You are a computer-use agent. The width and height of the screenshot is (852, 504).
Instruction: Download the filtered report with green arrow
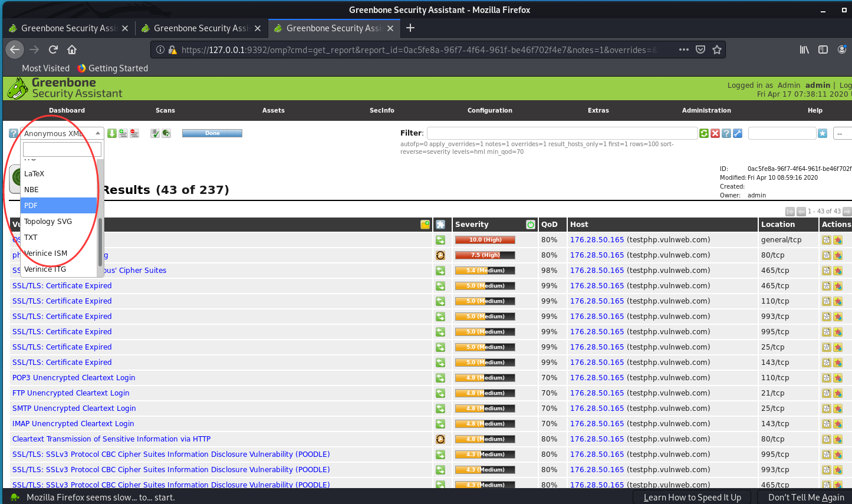112,133
